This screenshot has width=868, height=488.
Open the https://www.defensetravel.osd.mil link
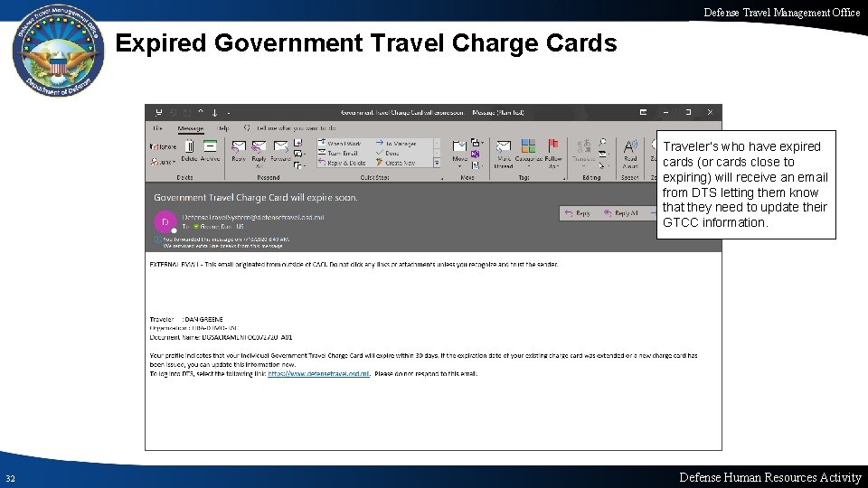coord(318,373)
